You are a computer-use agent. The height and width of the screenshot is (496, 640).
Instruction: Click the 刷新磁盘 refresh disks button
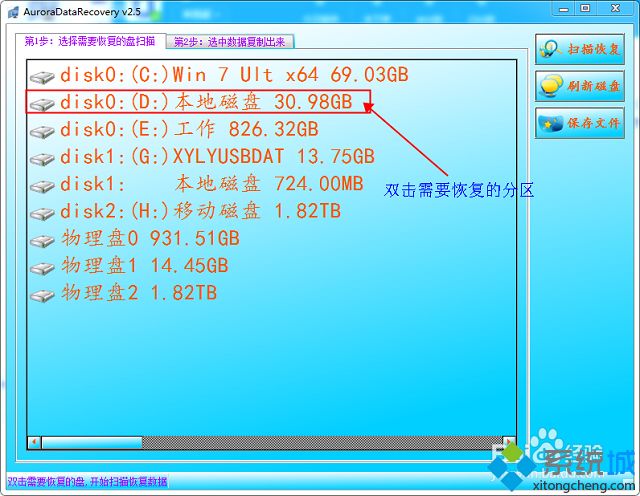point(580,86)
